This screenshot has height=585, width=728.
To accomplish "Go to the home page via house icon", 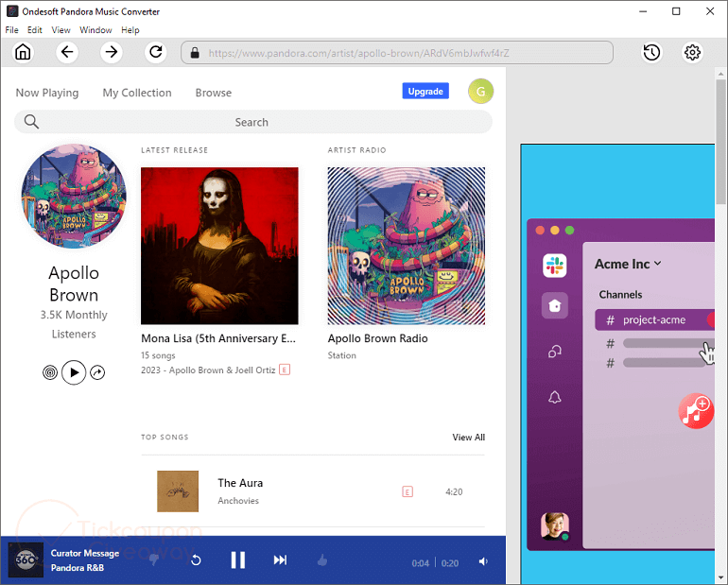I will pos(23,52).
